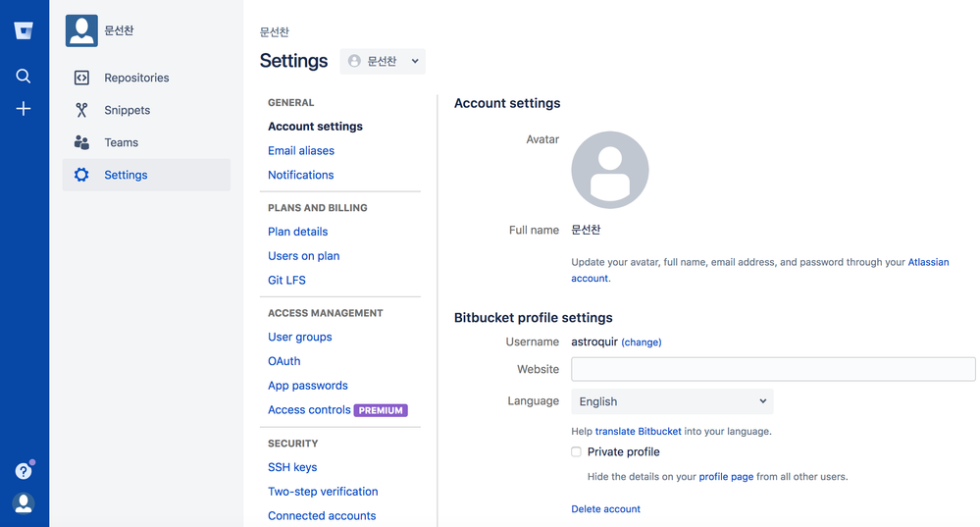Follow the translate Bitbucket link
980x527 pixels.
[638, 432]
